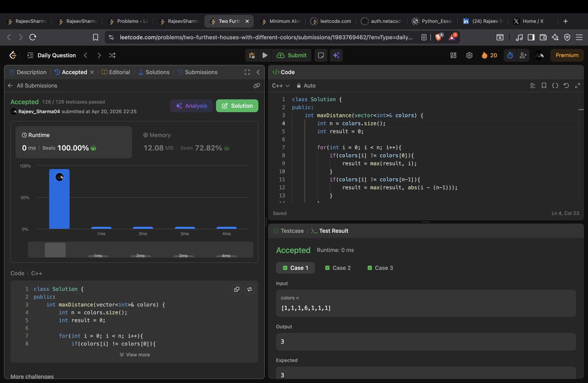Open the AI assistant sparkles icon
The image size is (588, 383).
[x=336, y=55]
